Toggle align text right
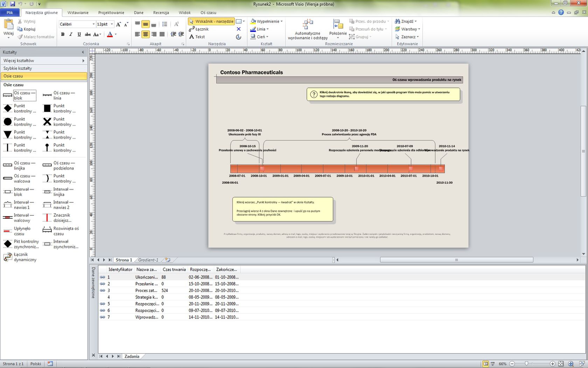This screenshot has width=588, height=368. coord(154,34)
